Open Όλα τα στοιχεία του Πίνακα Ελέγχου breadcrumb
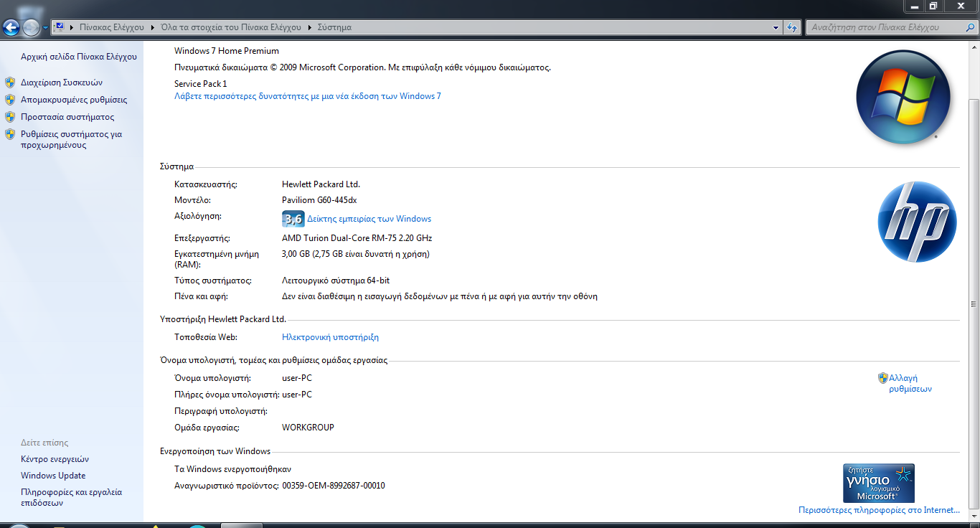Image resolution: width=980 pixels, height=528 pixels. [231, 27]
